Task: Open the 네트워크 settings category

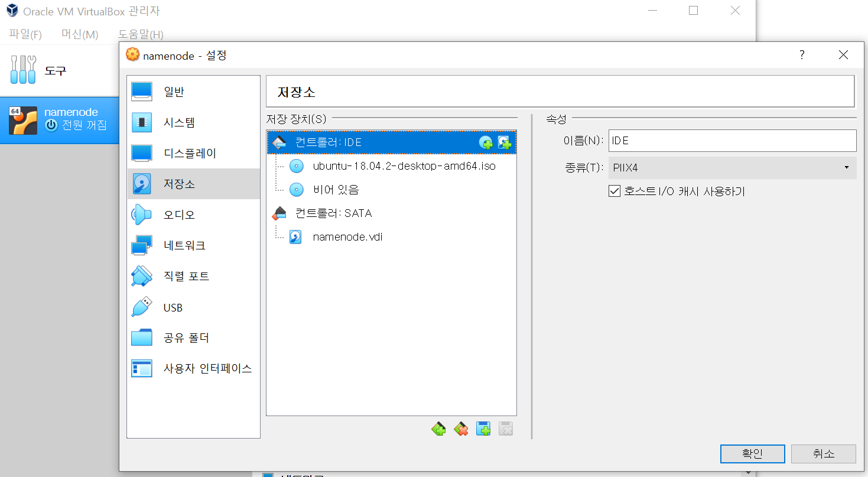Action: 193,245
